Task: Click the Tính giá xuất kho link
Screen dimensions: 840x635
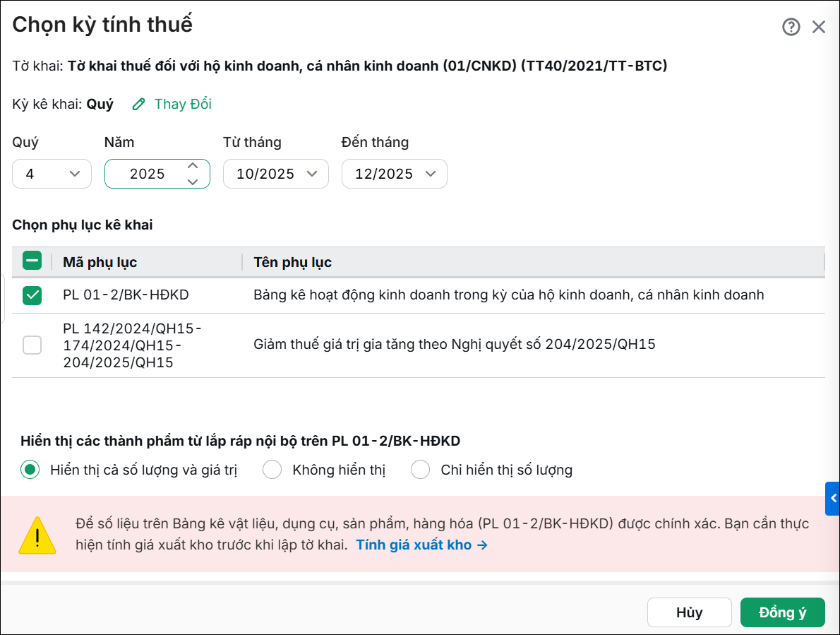Action: click(422, 545)
